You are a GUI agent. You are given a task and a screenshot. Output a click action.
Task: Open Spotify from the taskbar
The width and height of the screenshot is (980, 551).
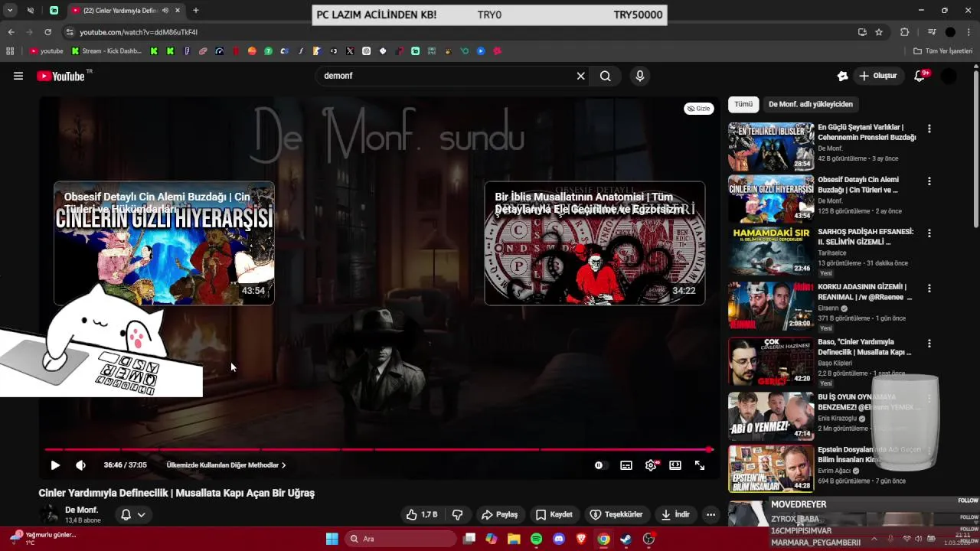click(x=536, y=539)
